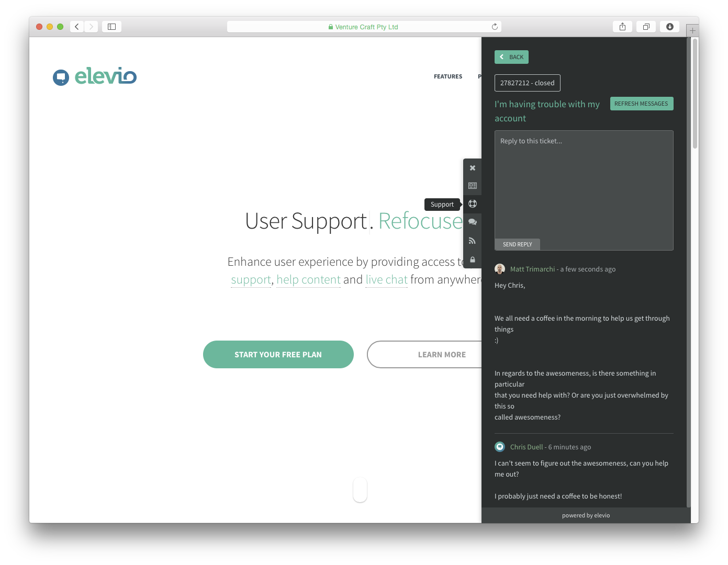Click the scroll-down mouse indicator

coord(360,490)
